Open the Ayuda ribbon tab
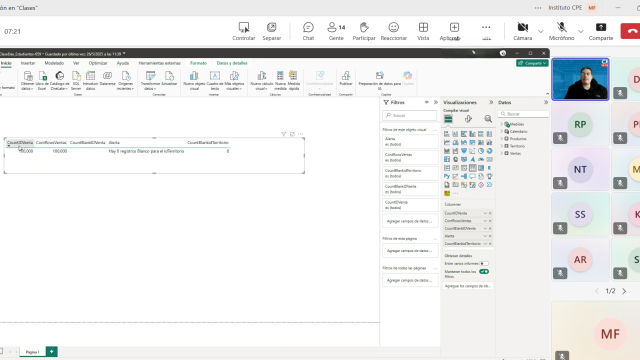 123,63
